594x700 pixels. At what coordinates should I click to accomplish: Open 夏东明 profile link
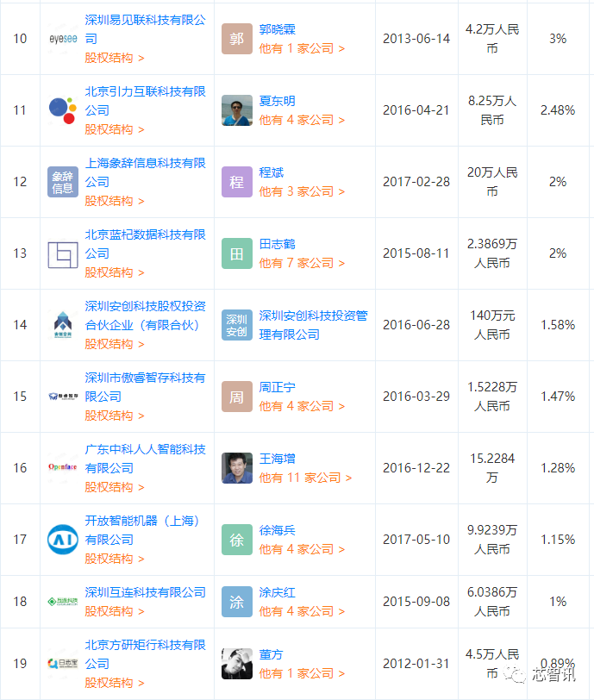pyautogui.click(x=277, y=101)
